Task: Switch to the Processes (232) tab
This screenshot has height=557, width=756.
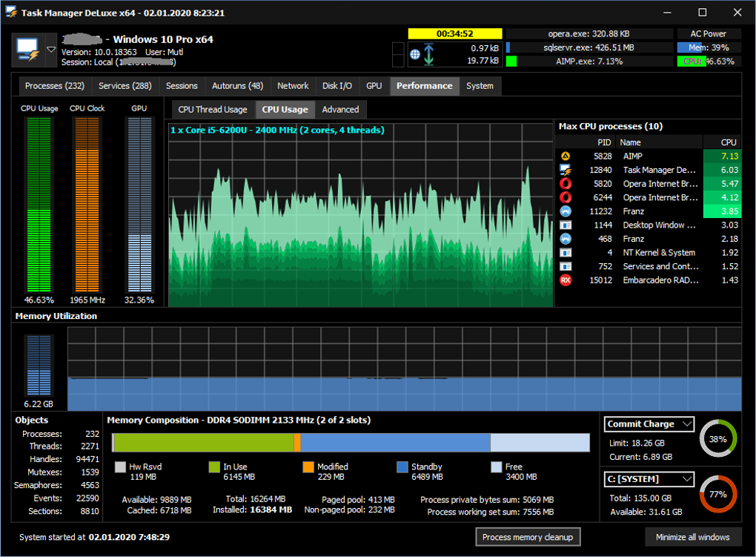Action: point(54,86)
